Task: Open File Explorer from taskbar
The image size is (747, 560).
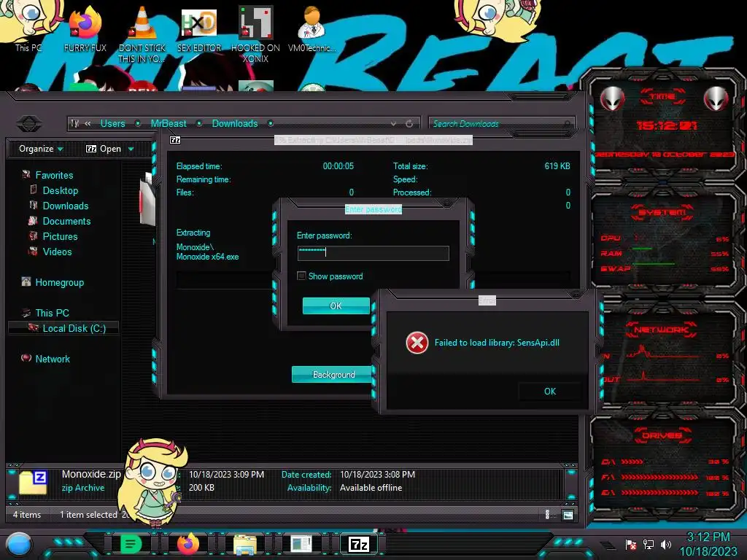Action: pos(245,544)
